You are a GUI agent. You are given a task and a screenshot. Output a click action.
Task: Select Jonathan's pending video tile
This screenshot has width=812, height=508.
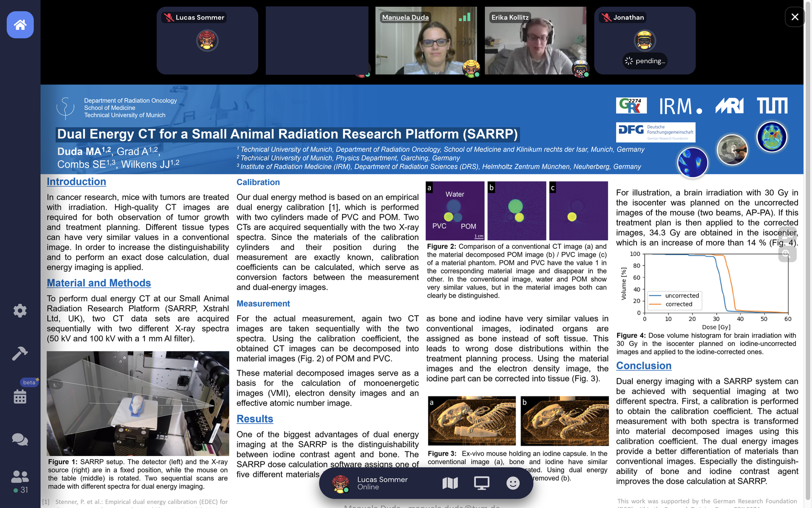(645, 41)
